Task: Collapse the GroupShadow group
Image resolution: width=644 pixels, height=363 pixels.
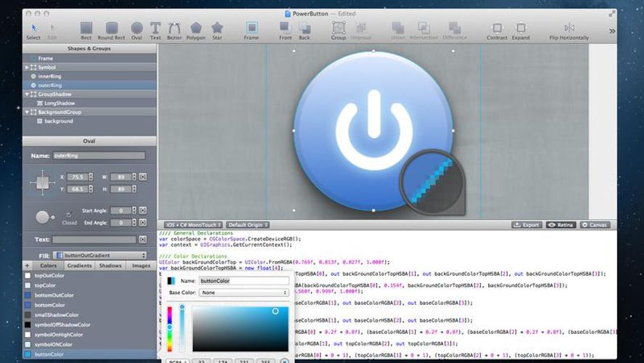Action: click(x=27, y=94)
